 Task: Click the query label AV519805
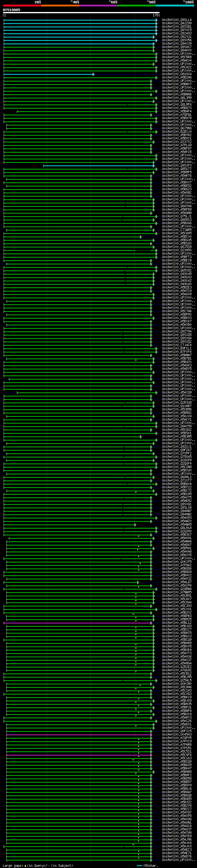point(11,10)
